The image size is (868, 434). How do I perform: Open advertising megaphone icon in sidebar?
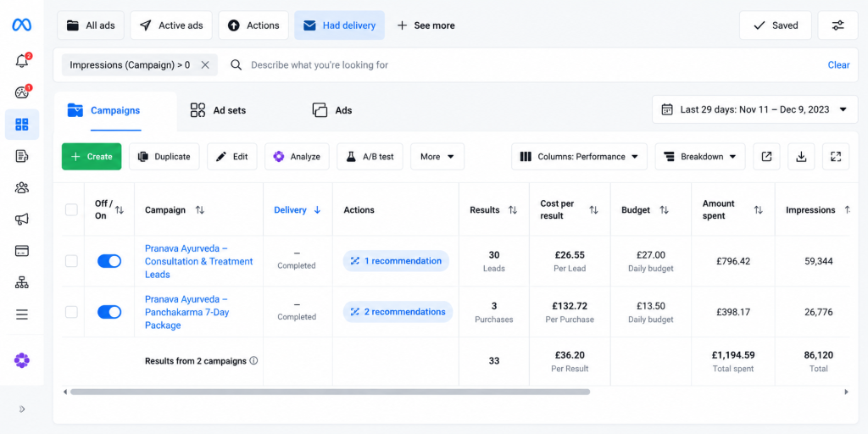[x=21, y=220]
